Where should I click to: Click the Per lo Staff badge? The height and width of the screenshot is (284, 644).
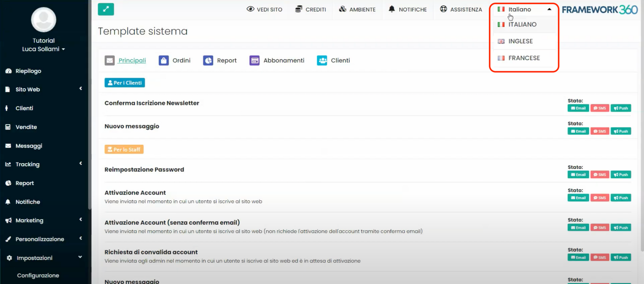tap(124, 149)
